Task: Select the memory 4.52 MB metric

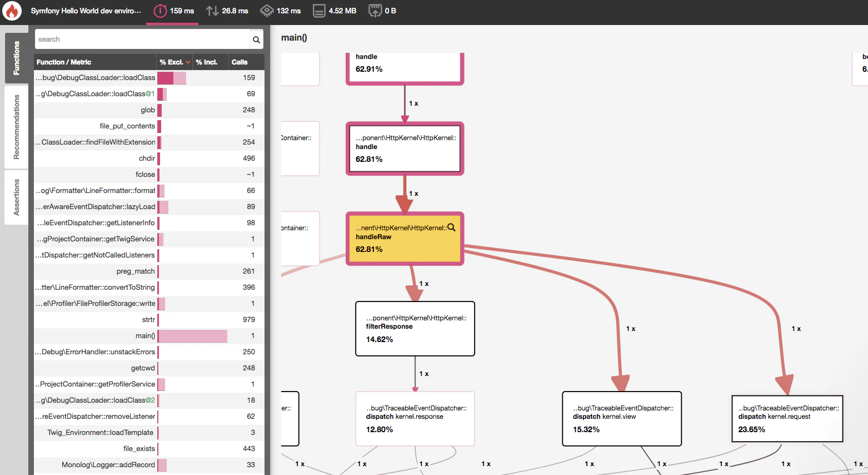Action: coord(335,11)
